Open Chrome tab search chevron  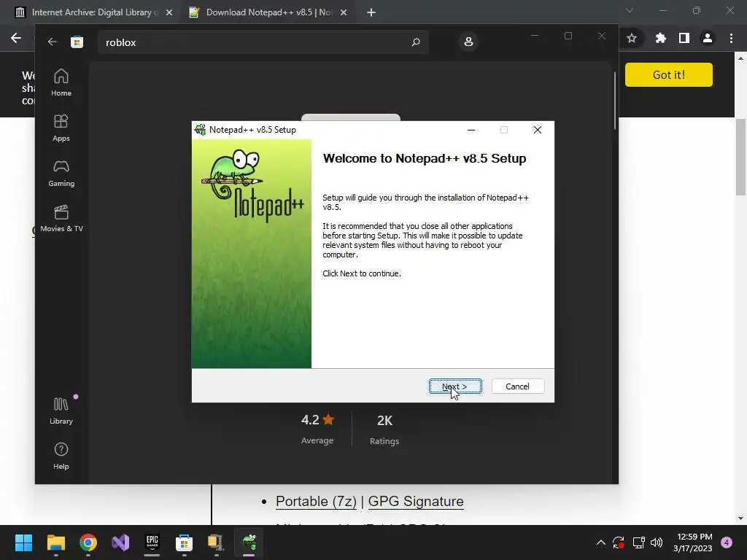tap(630, 10)
